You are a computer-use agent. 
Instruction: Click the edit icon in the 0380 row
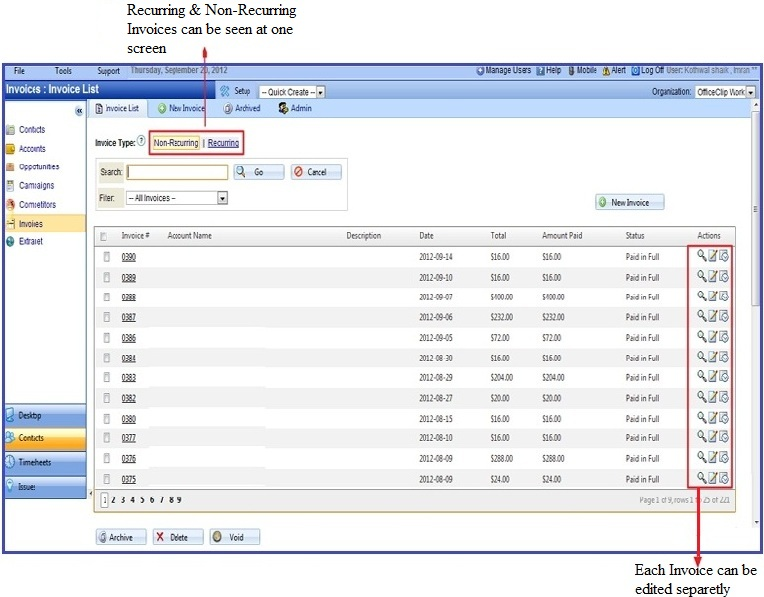coord(712,418)
